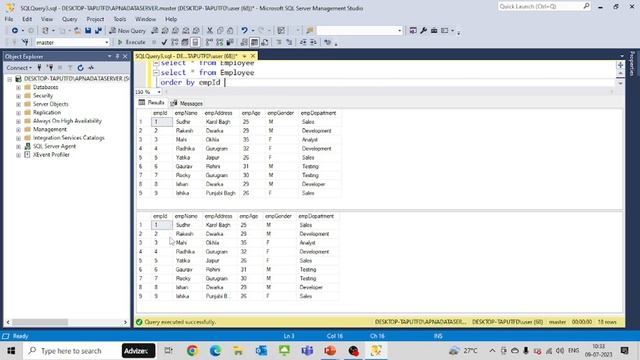Click the Query Options icon
Image resolution: width=640 pixels, height=360 pixels.
tap(185, 42)
